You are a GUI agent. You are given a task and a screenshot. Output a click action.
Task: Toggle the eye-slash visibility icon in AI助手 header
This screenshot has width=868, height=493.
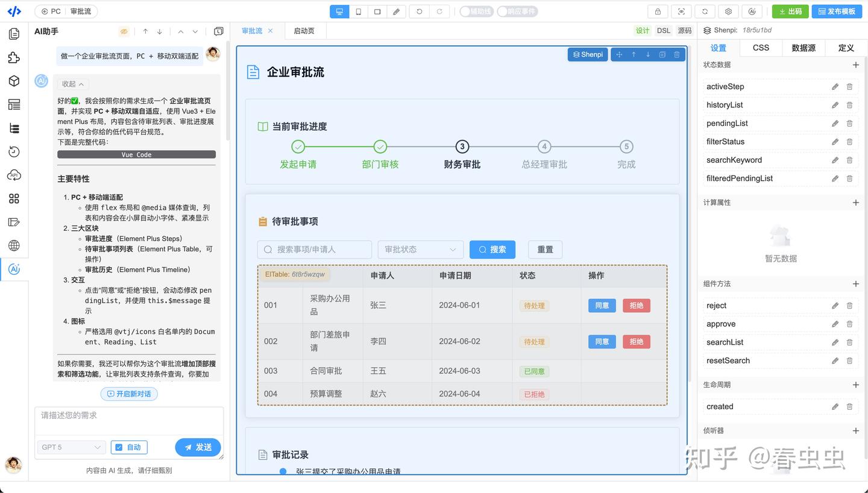tap(124, 31)
